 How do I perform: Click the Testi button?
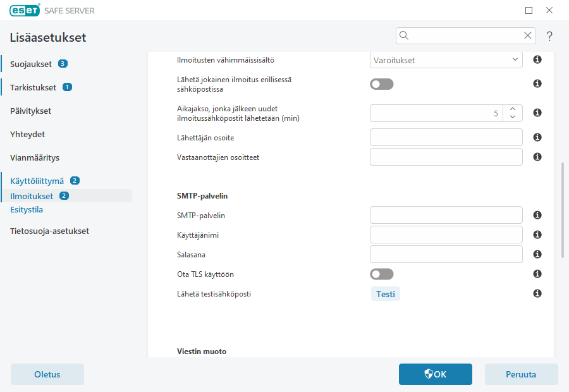point(385,294)
